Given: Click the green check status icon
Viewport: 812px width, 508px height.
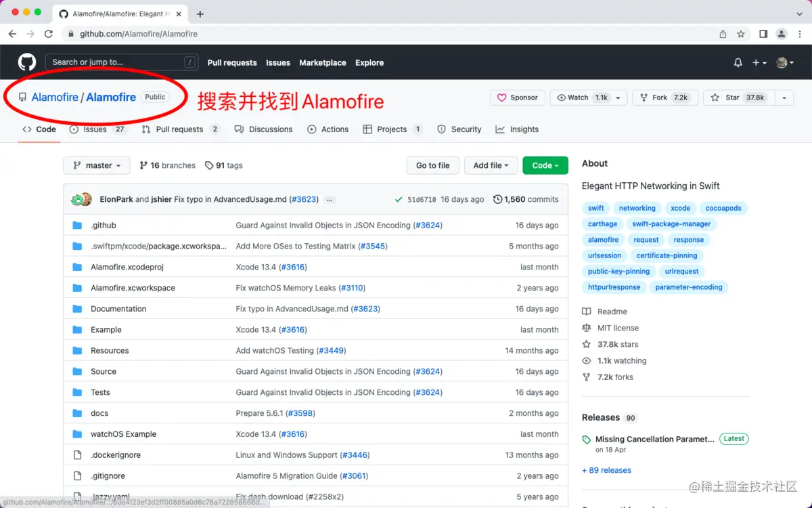Looking at the screenshot, I should tap(398, 200).
